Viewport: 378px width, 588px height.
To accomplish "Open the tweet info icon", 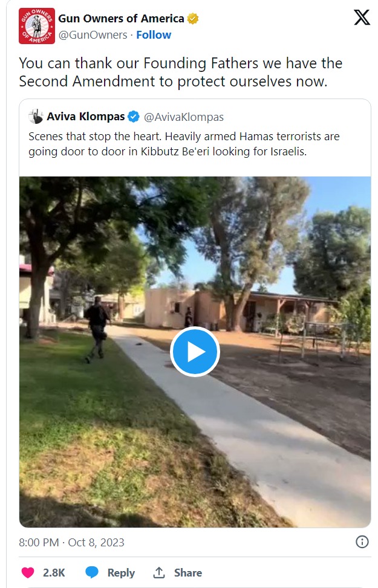I will point(362,542).
